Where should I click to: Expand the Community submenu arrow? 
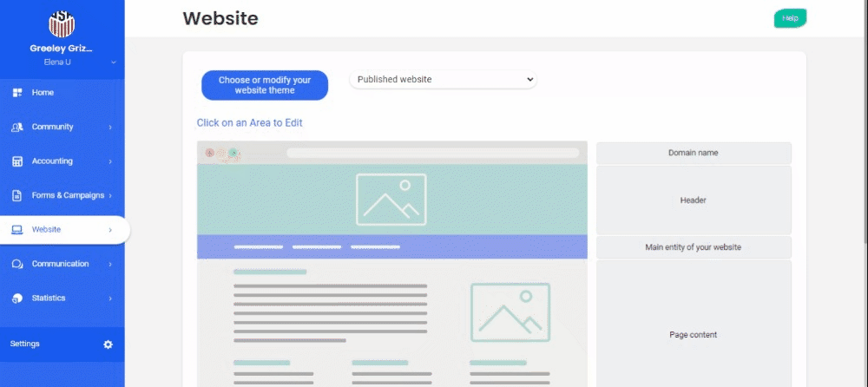pos(110,128)
